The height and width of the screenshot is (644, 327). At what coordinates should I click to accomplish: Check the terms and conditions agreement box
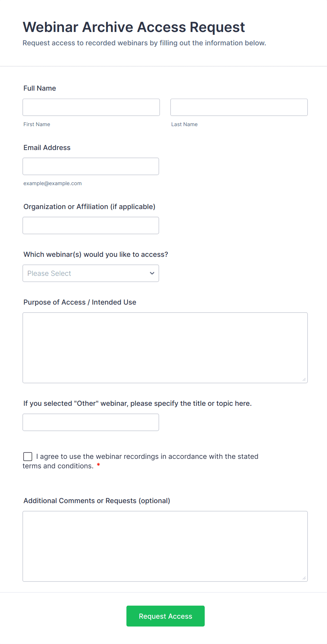[28, 456]
